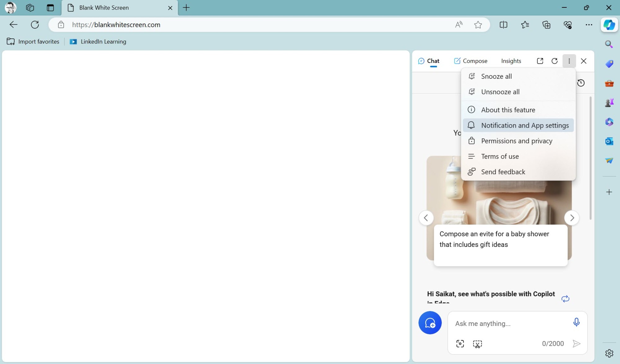The width and height of the screenshot is (620, 364).
Task: Open sidebar settings gear
Action: pos(609,353)
